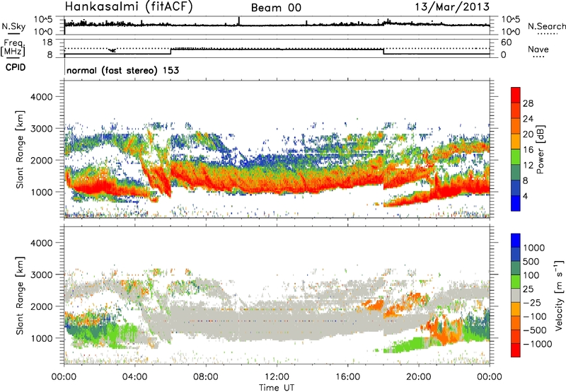The image size is (566, 392).
Task: Click the '1000' velocity color bar value
Action: (534, 248)
